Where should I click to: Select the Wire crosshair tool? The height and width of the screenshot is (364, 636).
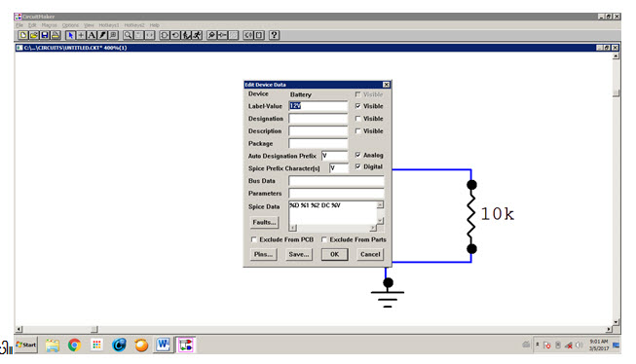pyautogui.click(x=81, y=35)
